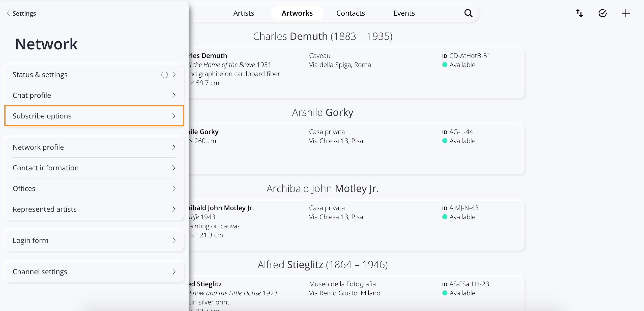Click chevron on Channel settings
This screenshot has height=311, width=644.
174,272
